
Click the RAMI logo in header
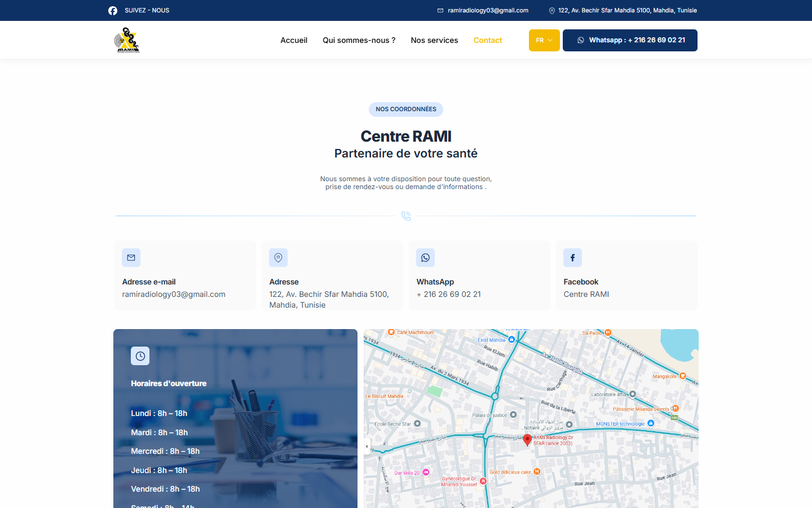click(x=126, y=40)
